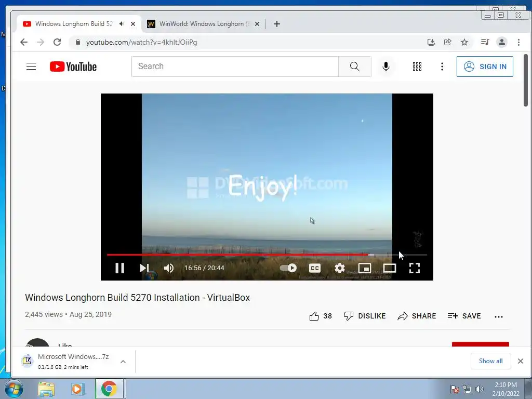Click the clock showing 2:10 PM

click(x=506, y=389)
